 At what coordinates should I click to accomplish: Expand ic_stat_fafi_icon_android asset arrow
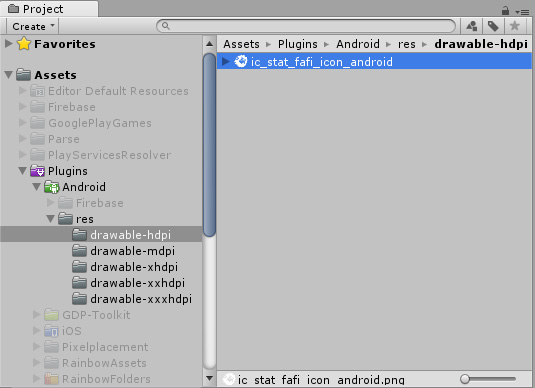click(226, 61)
